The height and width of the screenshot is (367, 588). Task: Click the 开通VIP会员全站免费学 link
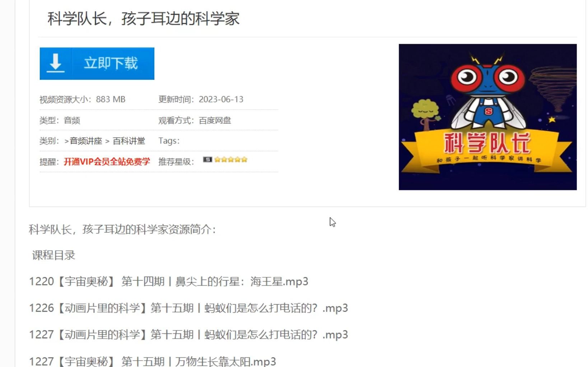(107, 162)
